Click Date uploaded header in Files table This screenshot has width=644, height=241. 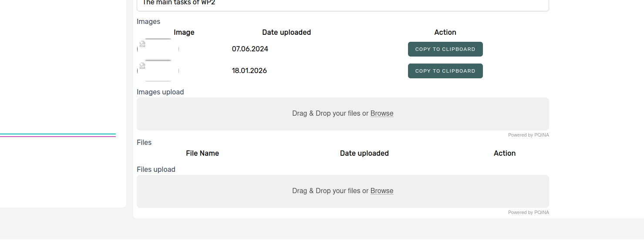pos(364,154)
